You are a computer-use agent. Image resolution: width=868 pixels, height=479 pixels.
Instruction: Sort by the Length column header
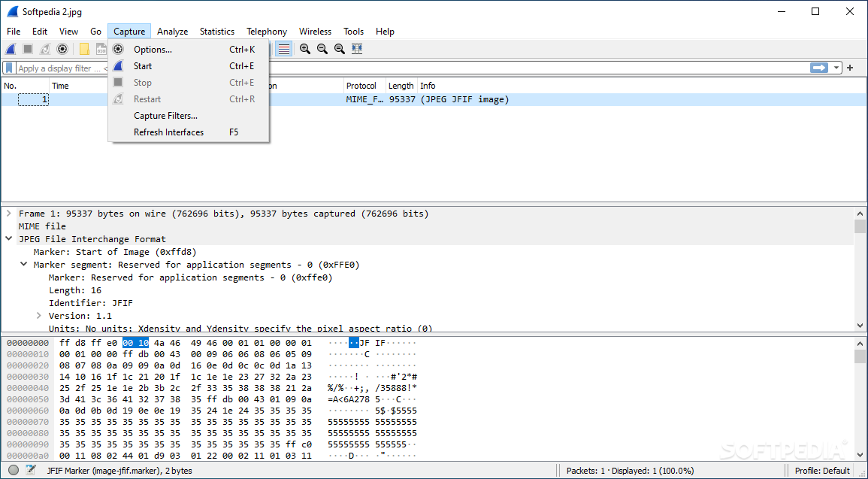pyautogui.click(x=401, y=86)
